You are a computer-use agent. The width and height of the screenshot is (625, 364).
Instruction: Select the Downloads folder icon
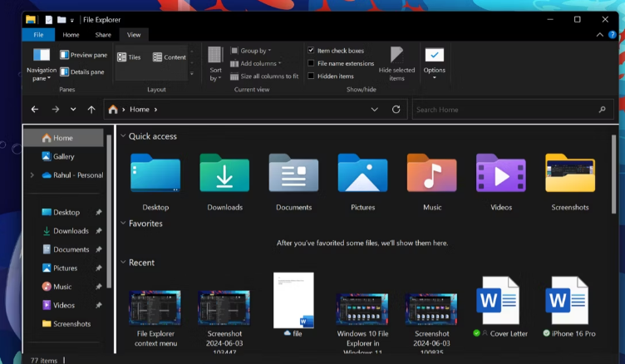224,174
